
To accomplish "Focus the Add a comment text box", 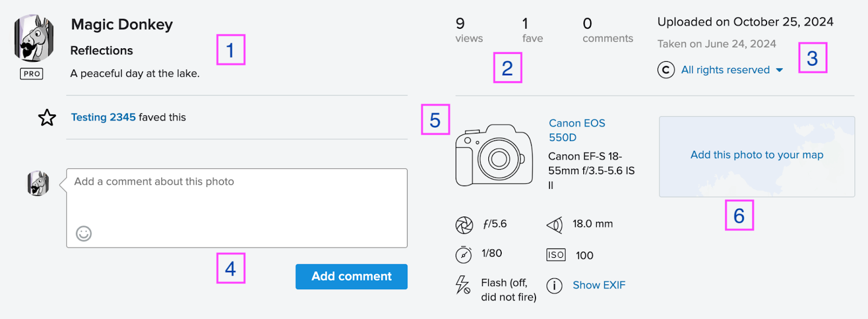I will tap(237, 208).
